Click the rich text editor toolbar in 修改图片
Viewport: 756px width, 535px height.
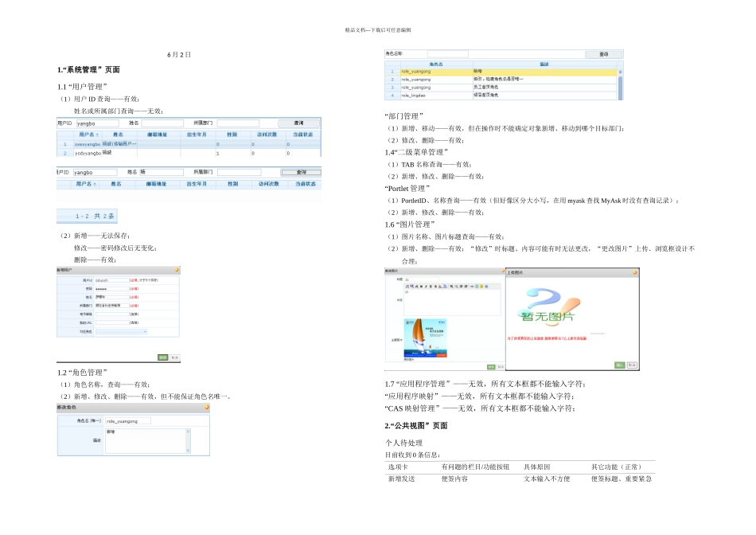[452, 287]
